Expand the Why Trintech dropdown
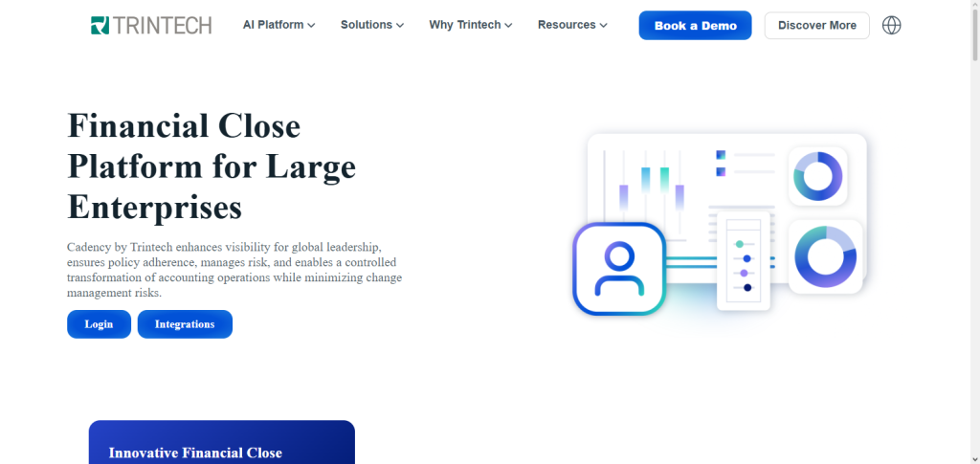The width and height of the screenshot is (980, 464). (x=471, y=25)
